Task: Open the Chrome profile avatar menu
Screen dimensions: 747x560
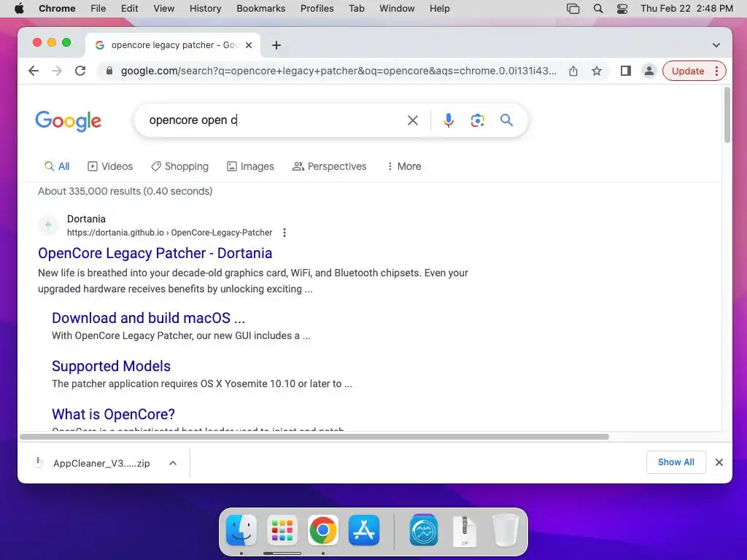Action: 649,71
